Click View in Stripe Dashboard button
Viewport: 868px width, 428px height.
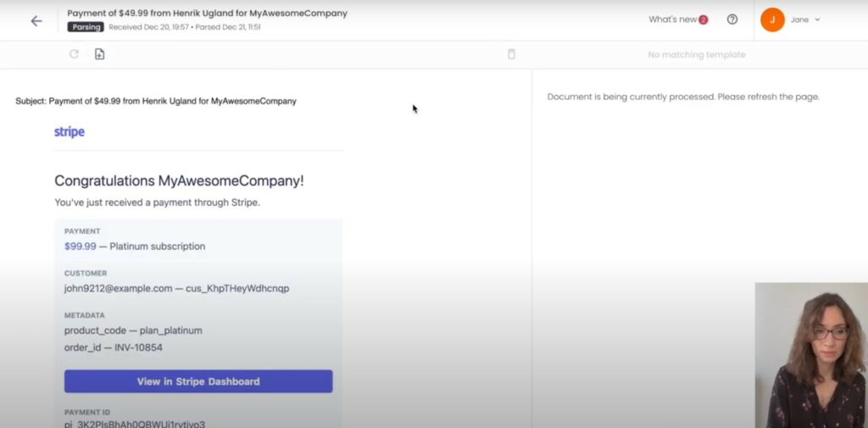tap(198, 381)
